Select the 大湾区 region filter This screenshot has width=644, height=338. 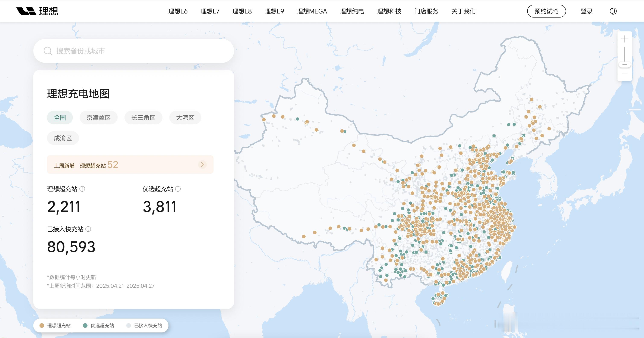pos(185,118)
